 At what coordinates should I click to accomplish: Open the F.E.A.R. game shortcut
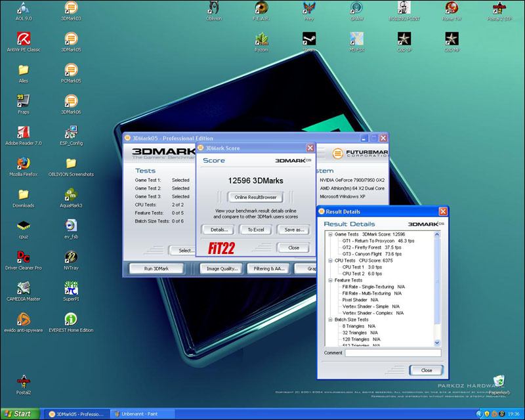[261, 11]
